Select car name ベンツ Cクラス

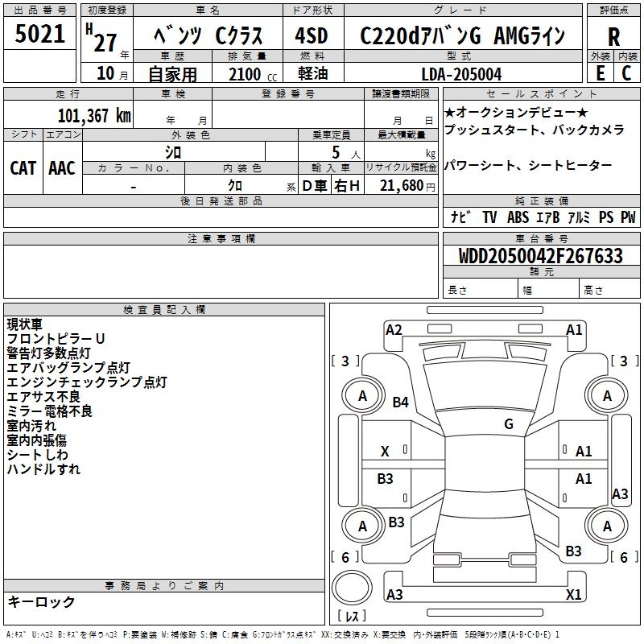(208, 35)
